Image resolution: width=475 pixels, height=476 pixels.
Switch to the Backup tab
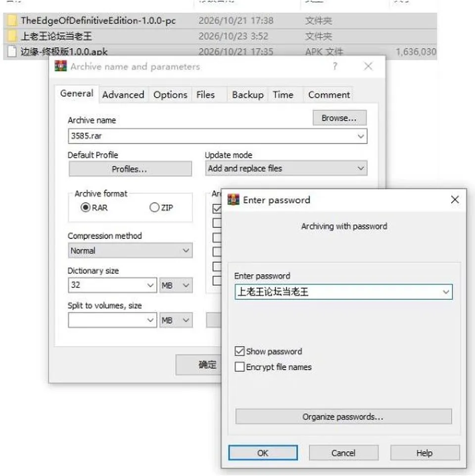[248, 95]
